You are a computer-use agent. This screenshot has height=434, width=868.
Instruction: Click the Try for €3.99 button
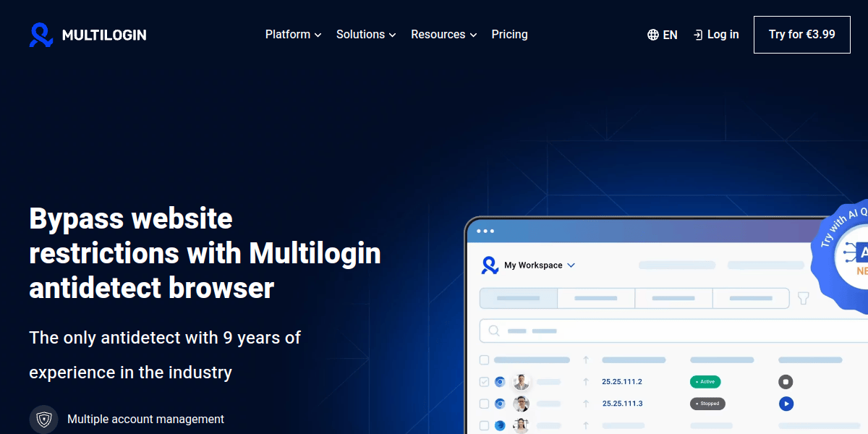coord(801,35)
